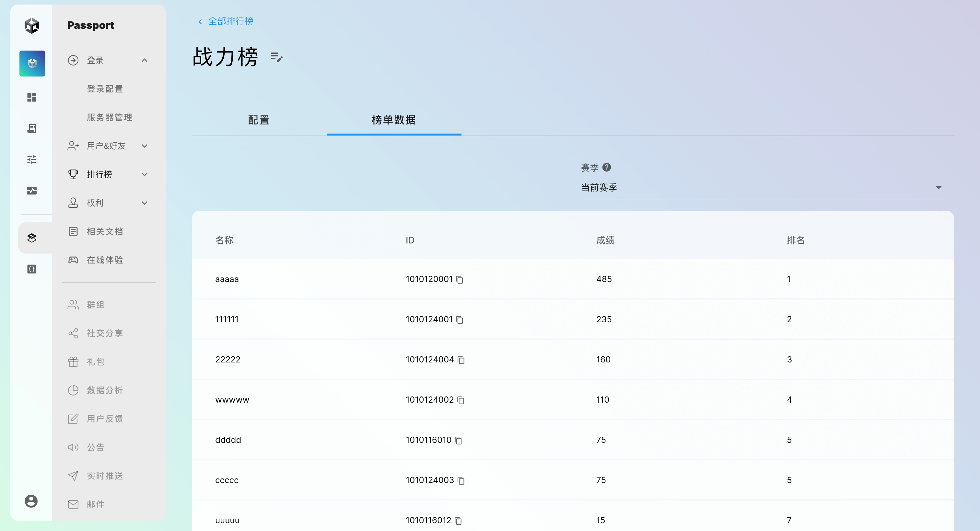The image size is (980, 531).
Task: Open the code braces icon in the left rail
Action: click(32, 269)
